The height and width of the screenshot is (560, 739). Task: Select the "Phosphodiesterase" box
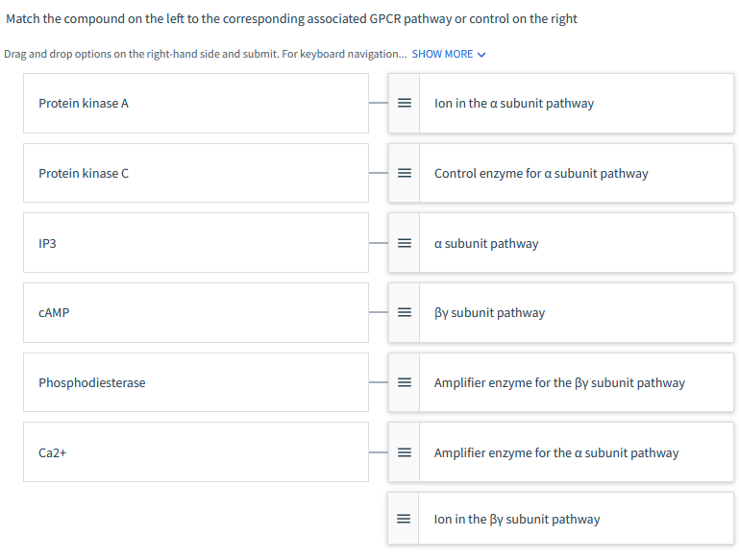coord(196,383)
